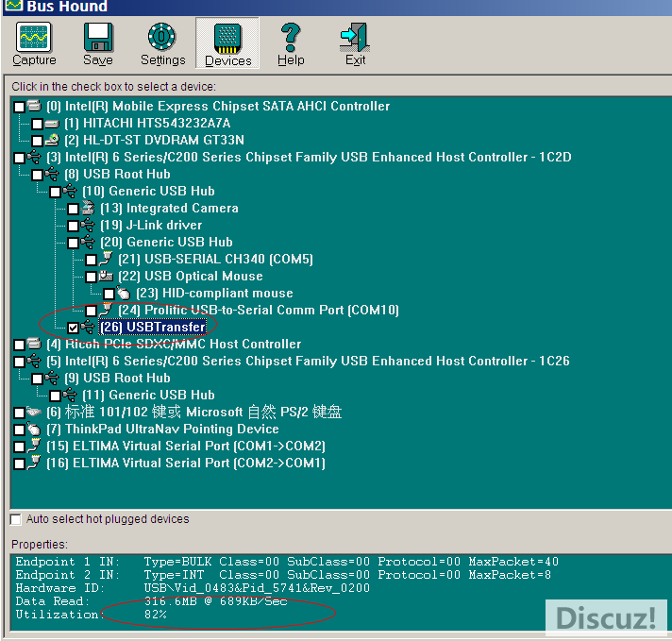672x641 pixels.
Task: Click the Bus Hound title bar icon
Action: [x=13, y=6]
